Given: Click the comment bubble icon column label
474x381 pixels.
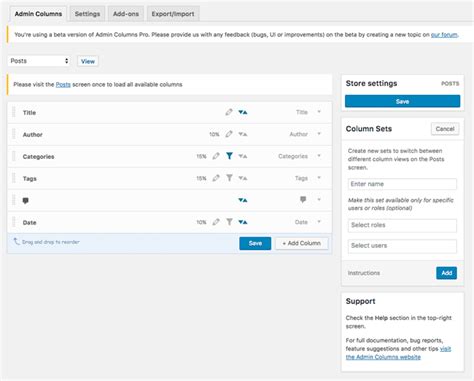Looking at the screenshot, I should pos(25,201).
